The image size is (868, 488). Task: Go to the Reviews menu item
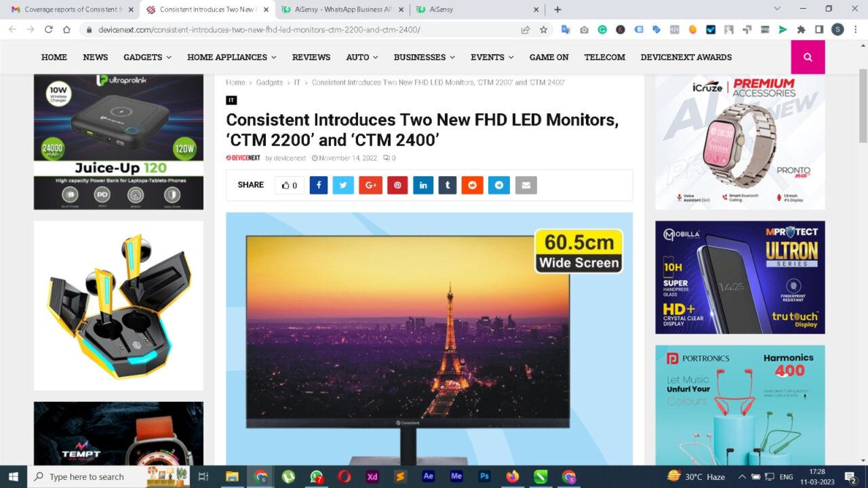point(311,57)
